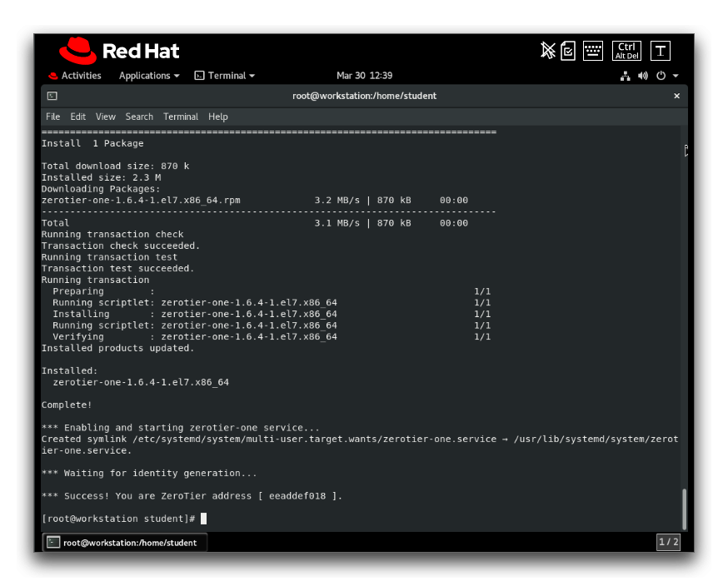728x586 pixels.
Task: Click the '[root@workstation student]#' prompt
Action: pyautogui.click(x=118, y=519)
